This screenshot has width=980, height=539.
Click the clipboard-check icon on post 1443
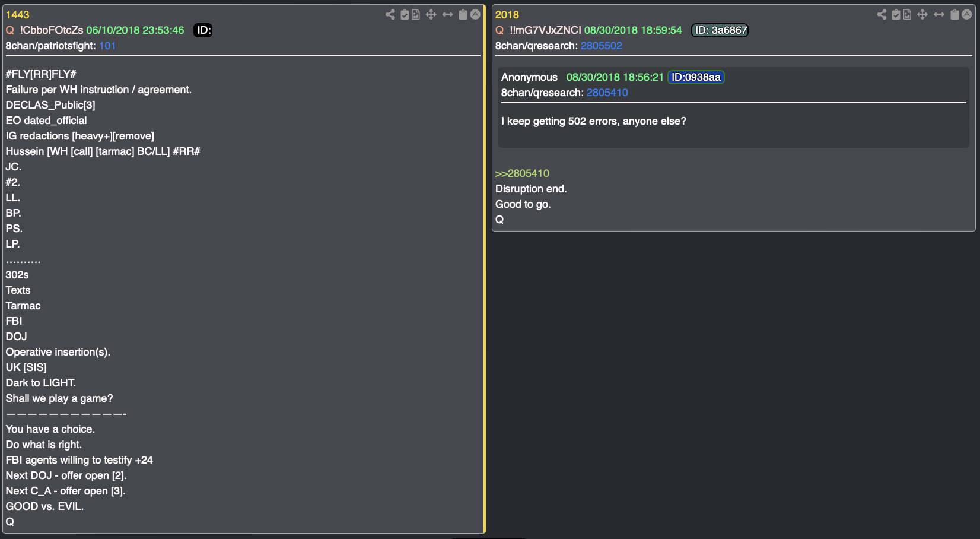(x=405, y=14)
